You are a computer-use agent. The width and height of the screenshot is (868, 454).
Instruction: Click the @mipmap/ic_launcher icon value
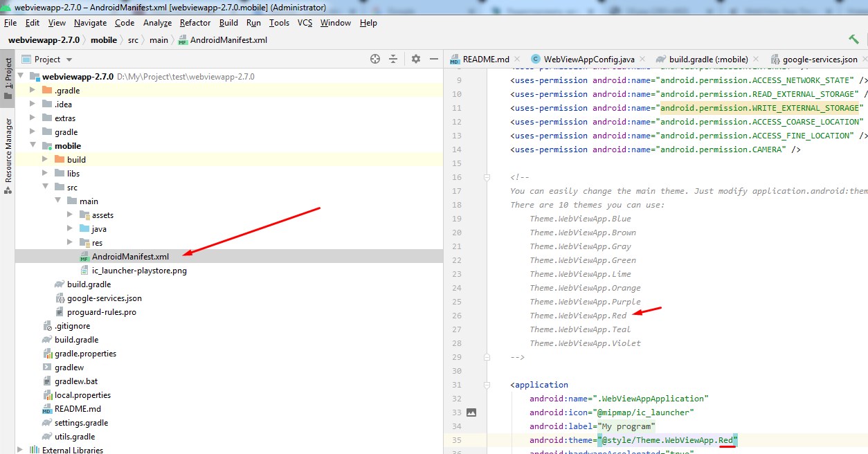pyautogui.click(x=644, y=412)
